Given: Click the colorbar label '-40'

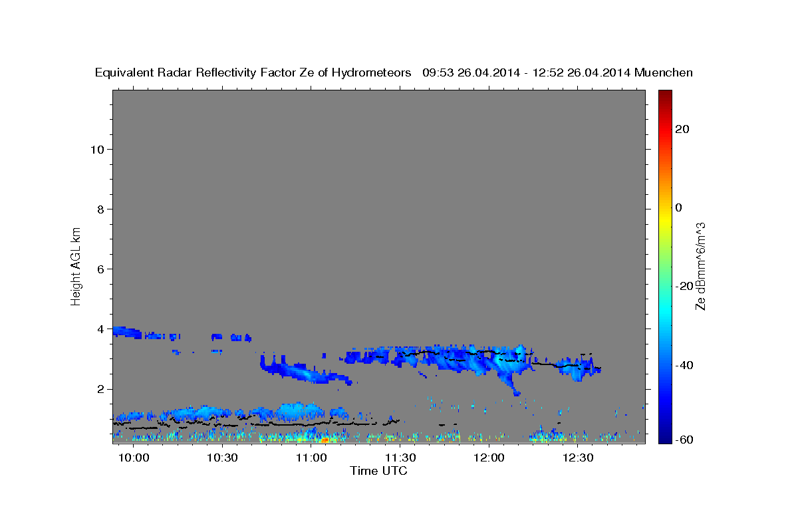Looking at the screenshot, I should [x=686, y=365].
